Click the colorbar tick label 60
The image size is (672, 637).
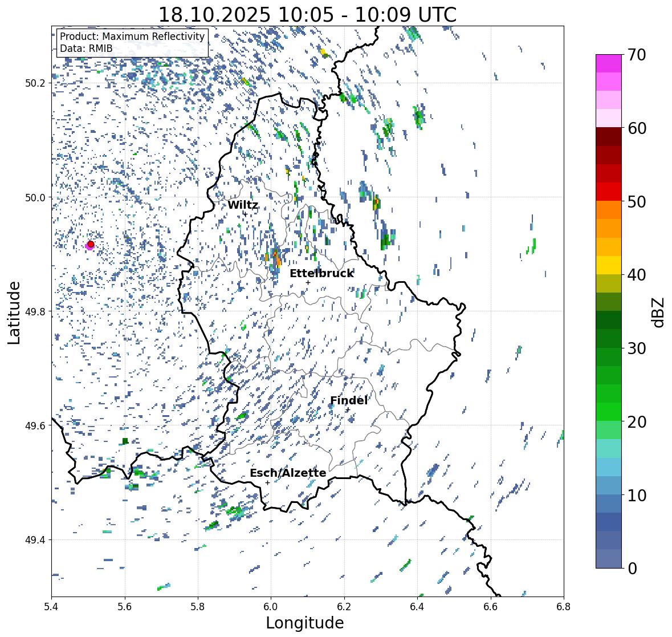coord(637,128)
